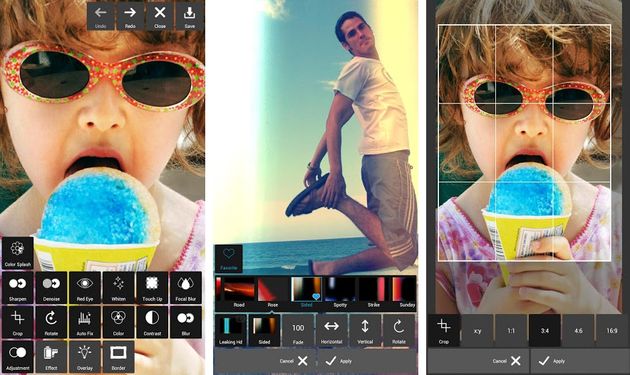
Task: Select the Strike overlay thumbnail
Action: click(374, 292)
